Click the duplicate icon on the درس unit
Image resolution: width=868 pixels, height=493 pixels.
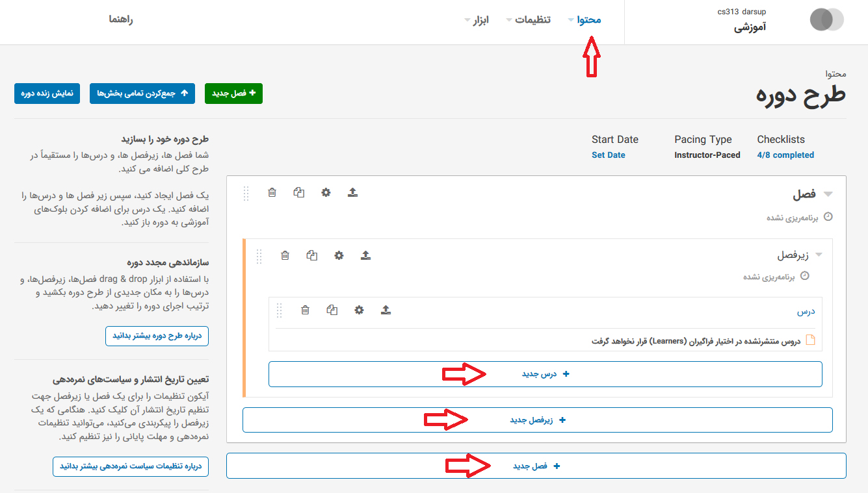tap(332, 310)
